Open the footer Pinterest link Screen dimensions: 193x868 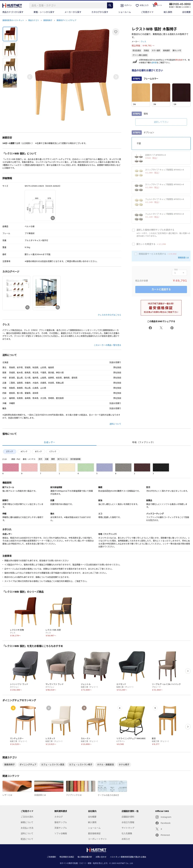click(x=163, y=835)
